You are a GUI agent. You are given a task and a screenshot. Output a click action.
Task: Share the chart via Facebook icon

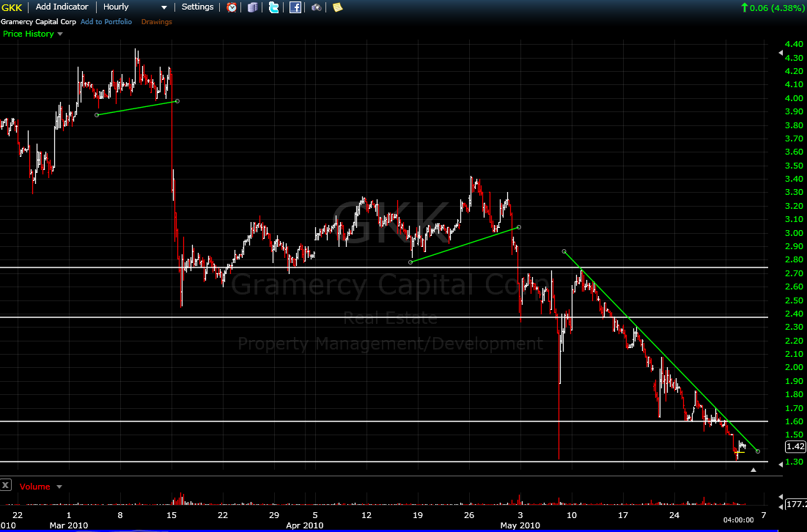click(x=295, y=7)
